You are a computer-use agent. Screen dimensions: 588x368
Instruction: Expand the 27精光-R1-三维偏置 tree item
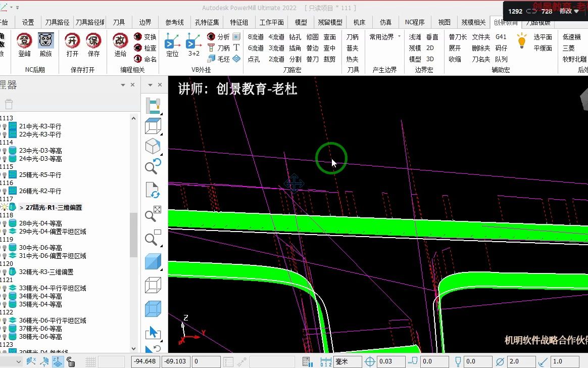point(20,207)
